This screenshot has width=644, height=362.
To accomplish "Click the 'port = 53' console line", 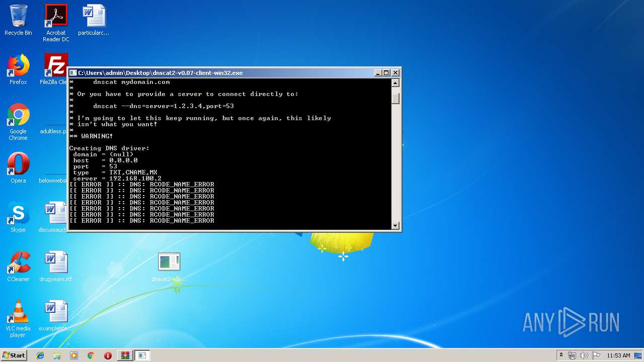I will (95, 166).
